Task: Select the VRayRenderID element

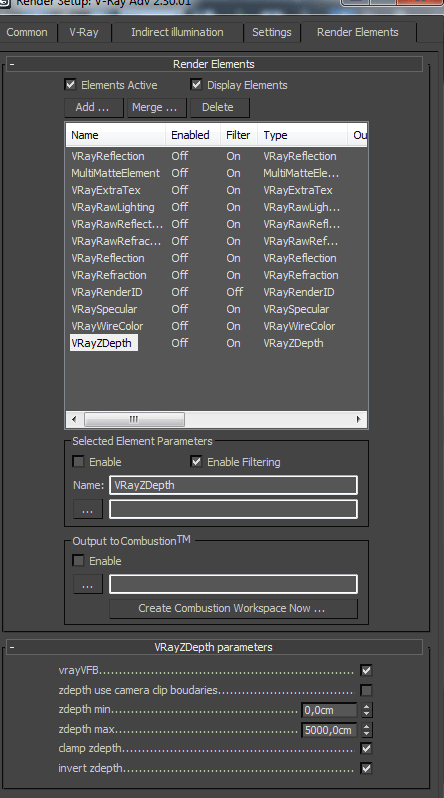Action: [x=107, y=292]
